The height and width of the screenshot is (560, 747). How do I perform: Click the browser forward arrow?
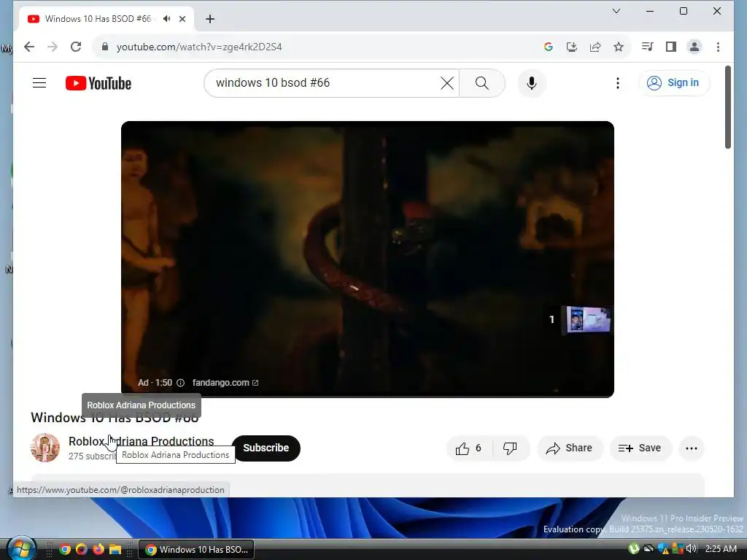tap(53, 47)
